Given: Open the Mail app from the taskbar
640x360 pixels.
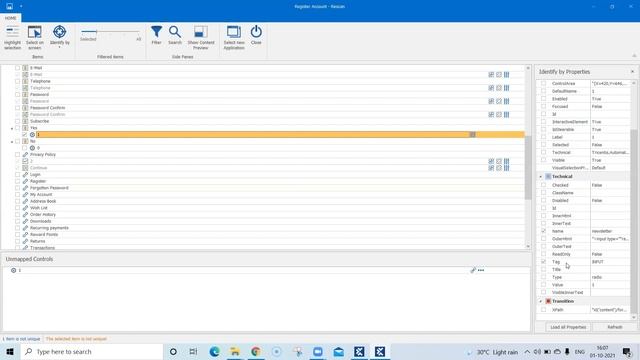Looking at the screenshot, I should point(338,351).
